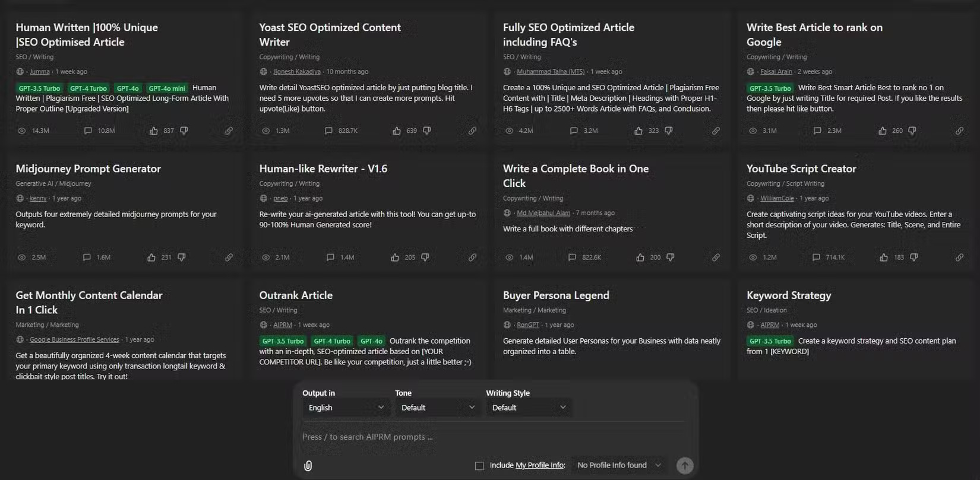This screenshot has width=980, height=480.
Task: Click thumbs up on YouTube Script Creator
Action: [883, 257]
